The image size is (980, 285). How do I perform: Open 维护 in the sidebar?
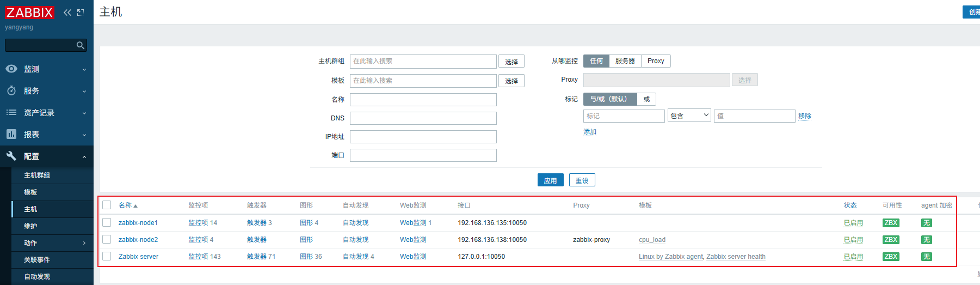click(x=30, y=226)
